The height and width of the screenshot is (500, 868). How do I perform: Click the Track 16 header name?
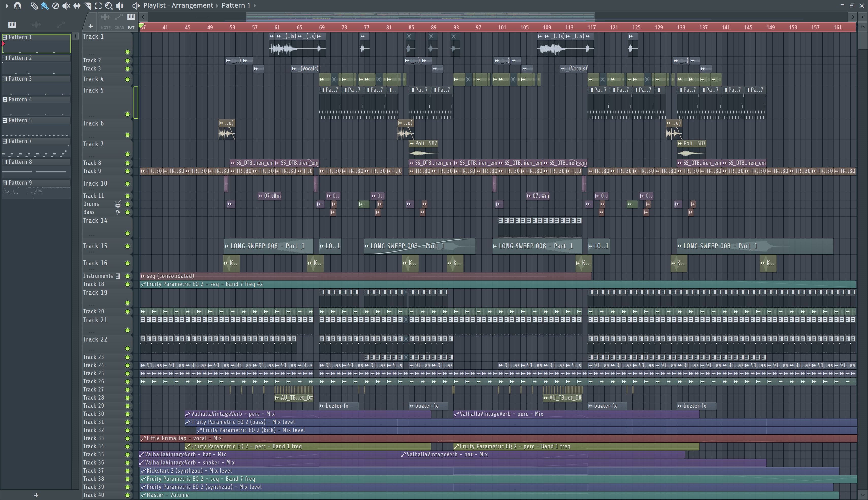[95, 263]
